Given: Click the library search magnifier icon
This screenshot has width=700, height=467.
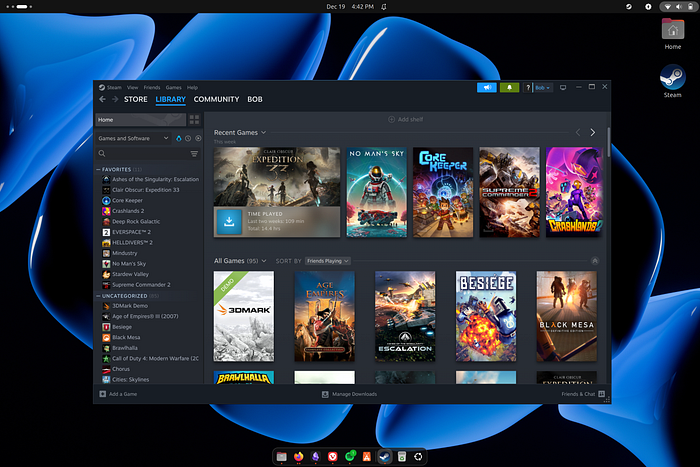Looking at the screenshot, I should click(102, 154).
